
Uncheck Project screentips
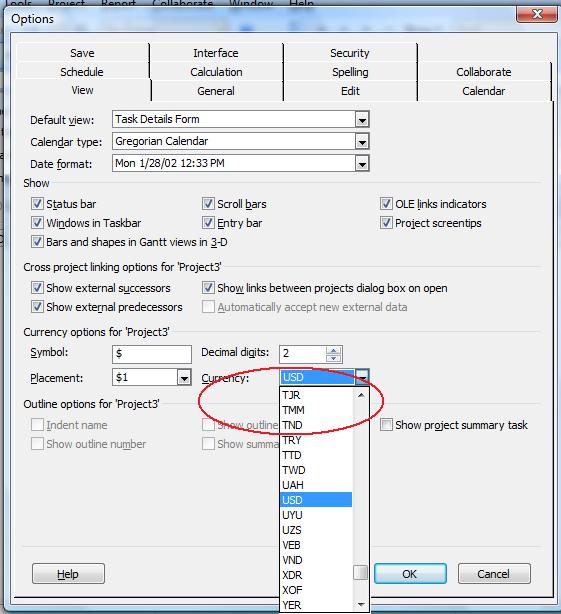pyautogui.click(x=386, y=223)
